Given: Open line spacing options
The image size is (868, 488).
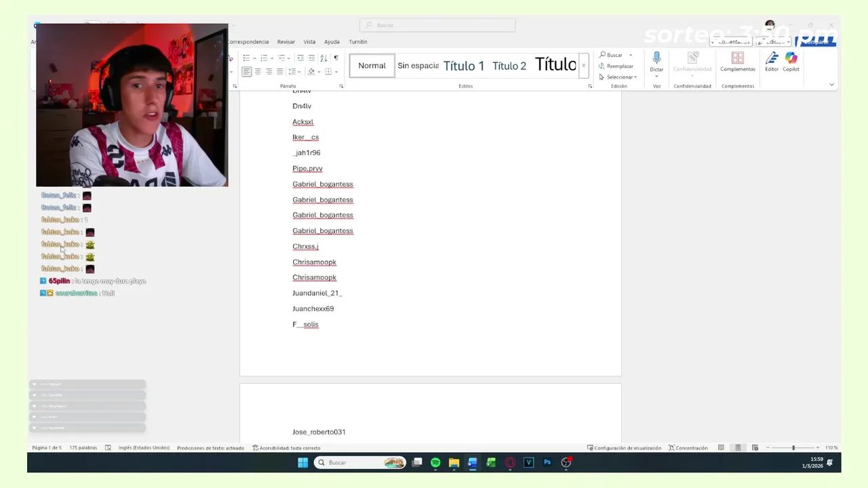Looking at the screenshot, I should (292, 71).
